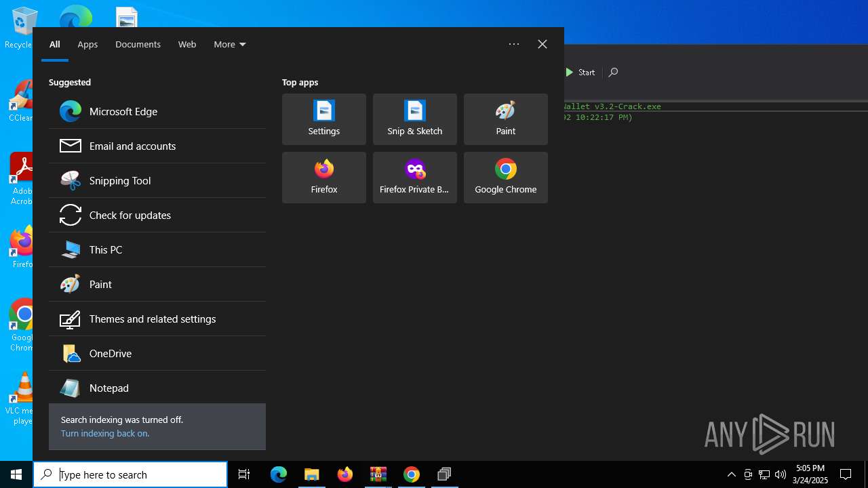Open network status tray icon

click(764, 474)
